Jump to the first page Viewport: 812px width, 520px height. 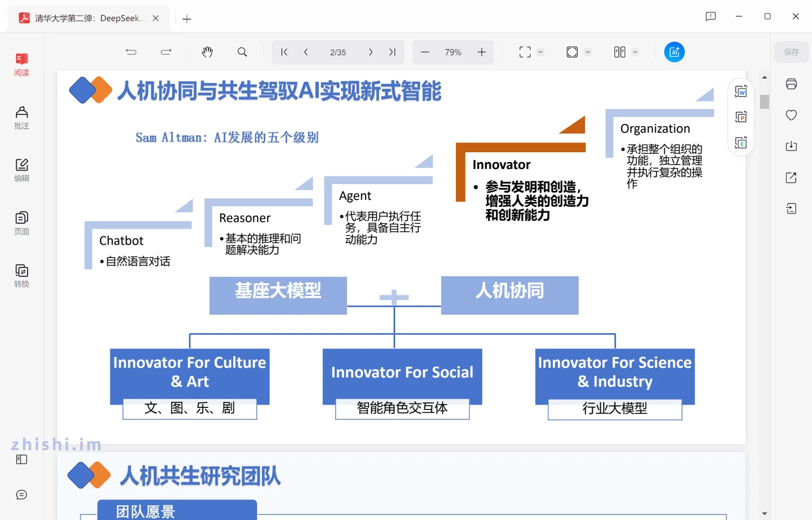(284, 52)
